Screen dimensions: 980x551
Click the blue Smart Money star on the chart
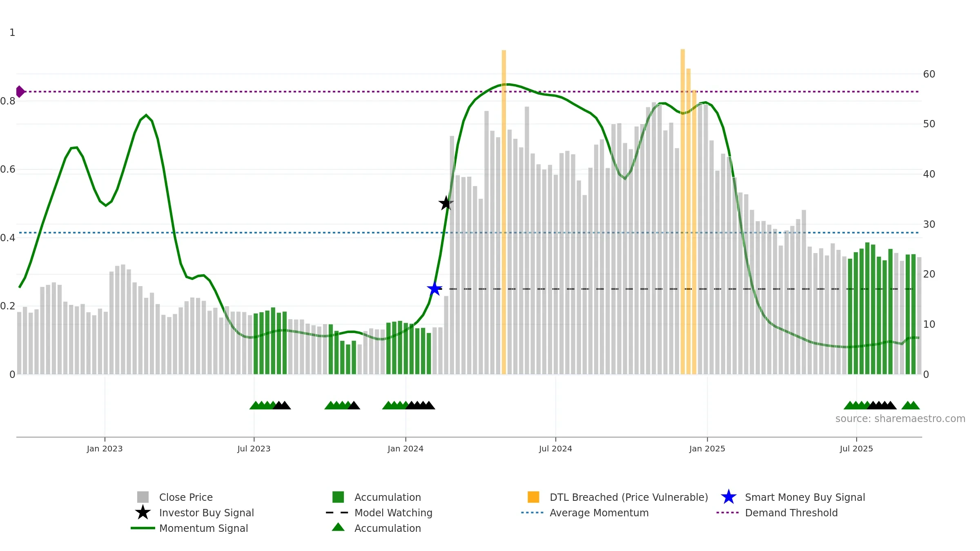(x=434, y=289)
